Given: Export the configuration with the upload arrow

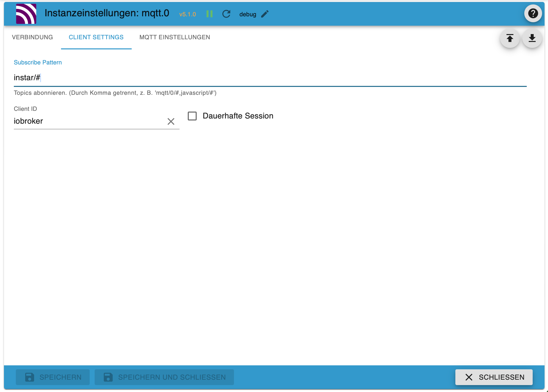Looking at the screenshot, I should [x=510, y=38].
